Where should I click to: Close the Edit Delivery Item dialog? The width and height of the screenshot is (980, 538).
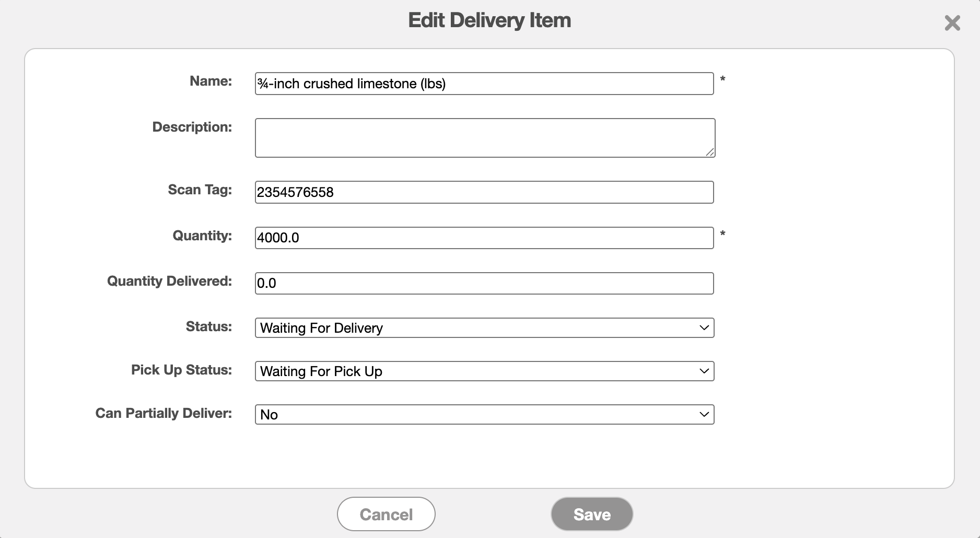tap(952, 23)
